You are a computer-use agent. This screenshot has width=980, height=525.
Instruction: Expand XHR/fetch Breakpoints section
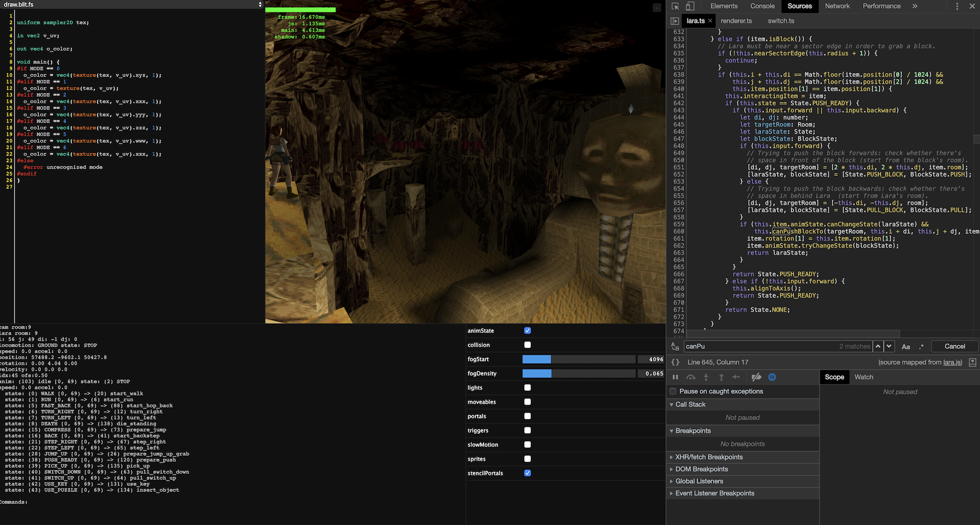click(743, 457)
